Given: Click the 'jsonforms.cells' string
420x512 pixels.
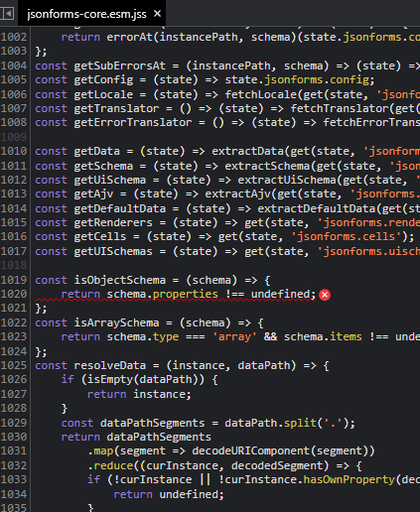Looking at the screenshot, I should (347, 236).
